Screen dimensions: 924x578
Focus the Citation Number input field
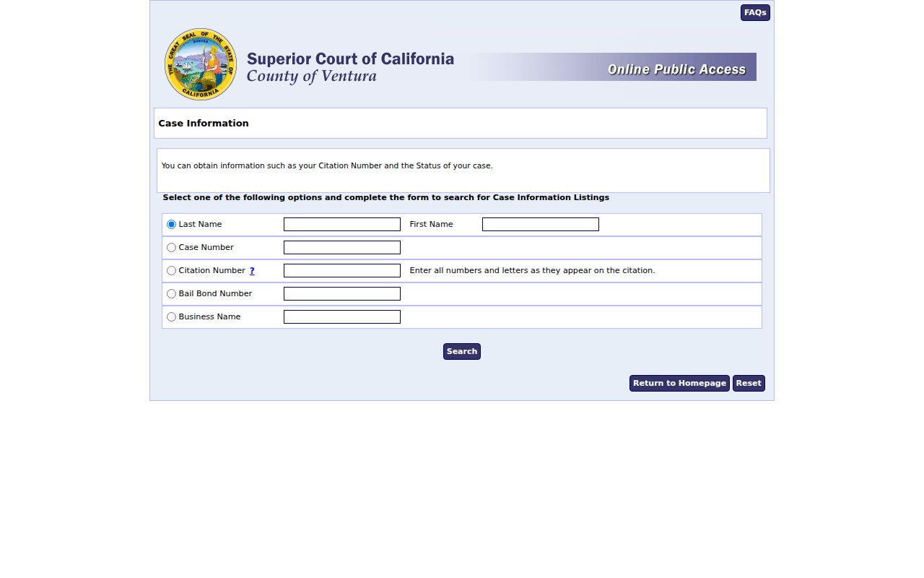click(x=342, y=271)
